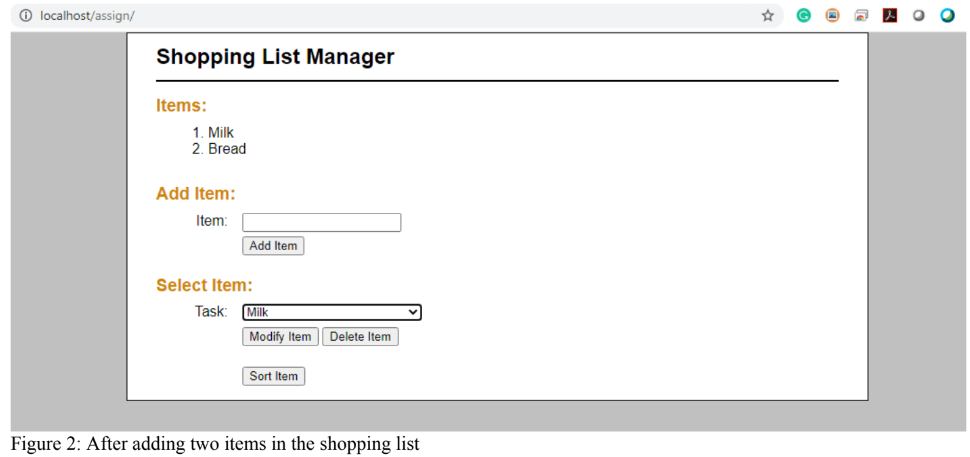Click the Modify Item button

coord(280,337)
